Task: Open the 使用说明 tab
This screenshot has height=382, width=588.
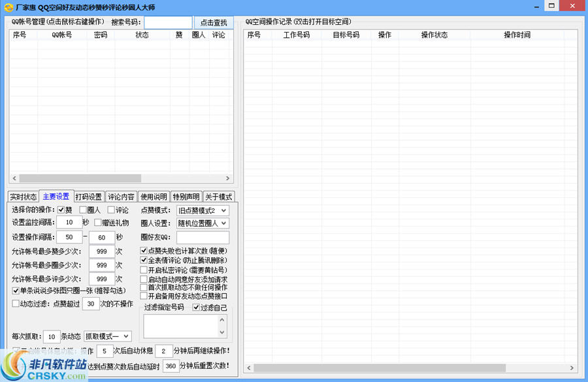Action: coord(154,197)
